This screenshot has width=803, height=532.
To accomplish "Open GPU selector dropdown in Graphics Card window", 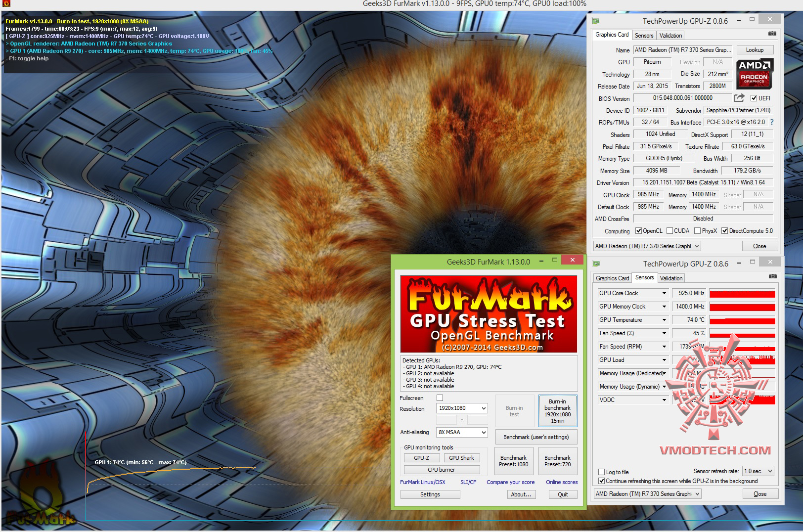I will pyautogui.click(x=647, y=246).
